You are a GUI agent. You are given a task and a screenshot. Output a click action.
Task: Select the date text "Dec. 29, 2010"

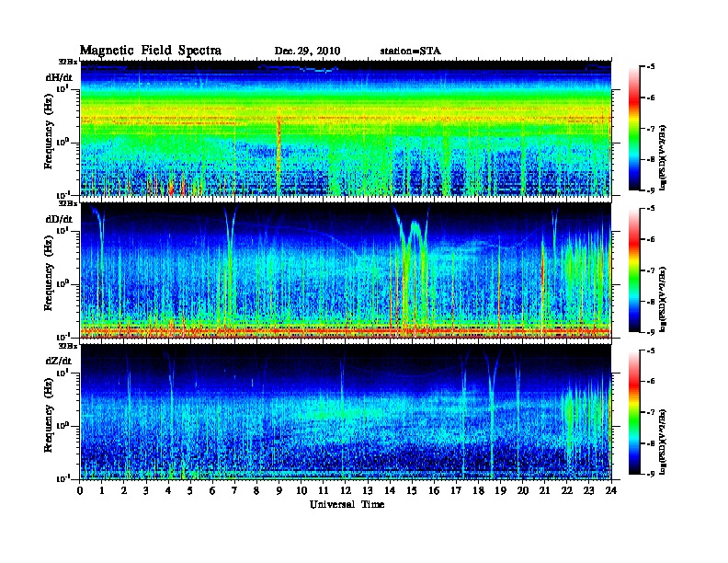pos(307,52)
